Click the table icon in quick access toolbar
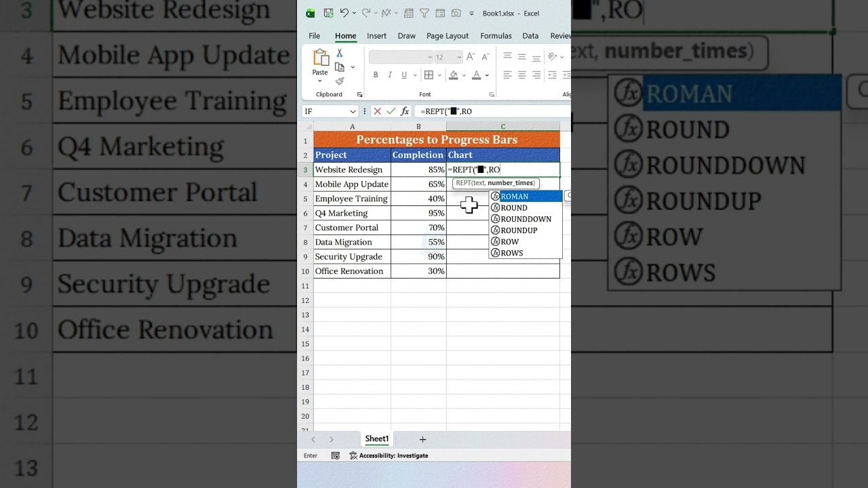This screenshot has height=488, width=868. coord(408,13)
